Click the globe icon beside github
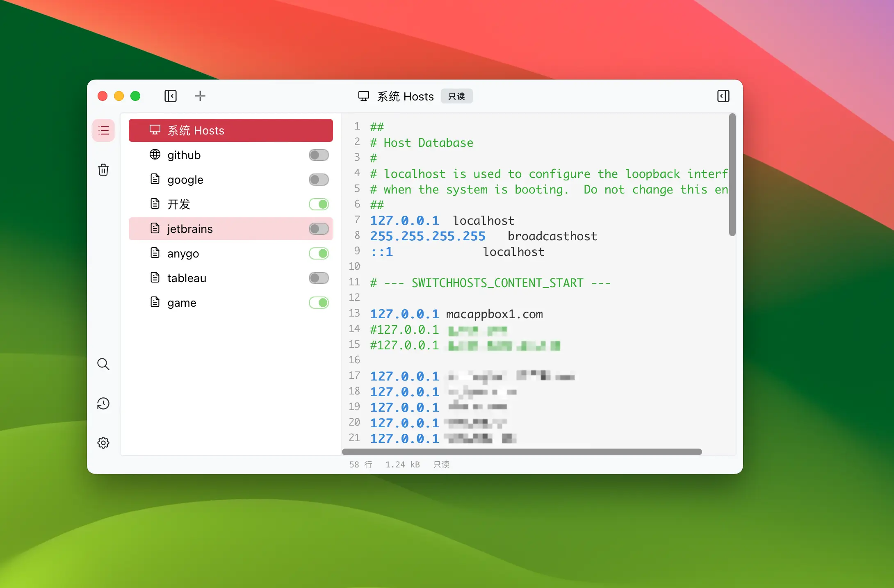This screenshot has width=894, height=588. pos(155,155)
